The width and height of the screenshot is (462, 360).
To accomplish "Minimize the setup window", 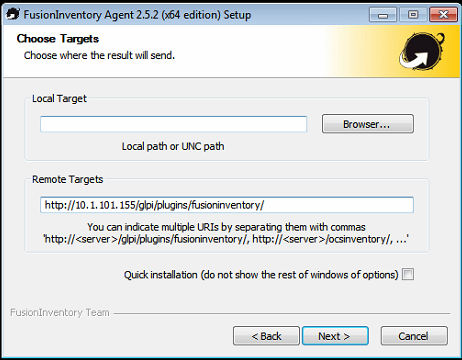I will tap(383, 15).
